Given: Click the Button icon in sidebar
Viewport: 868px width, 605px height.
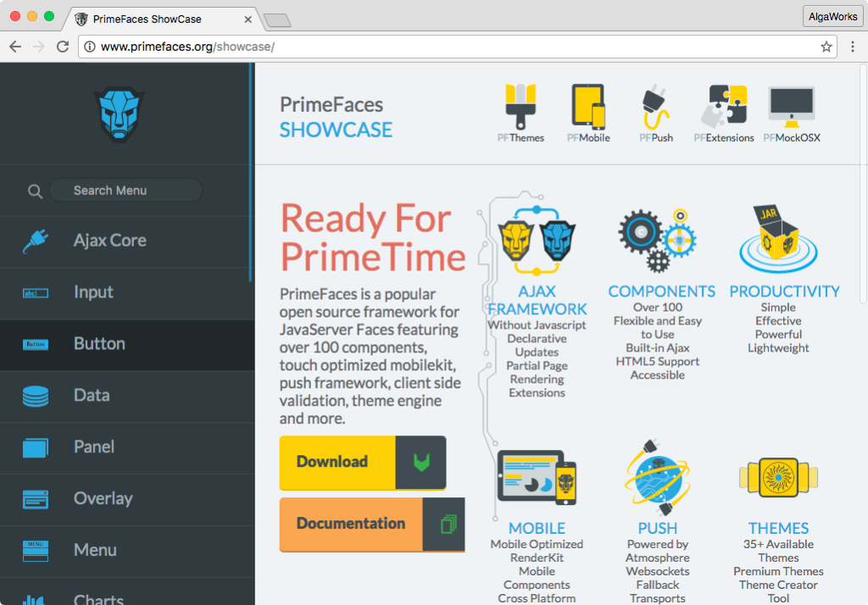Looking at the screenshot, I should point(36,344).
